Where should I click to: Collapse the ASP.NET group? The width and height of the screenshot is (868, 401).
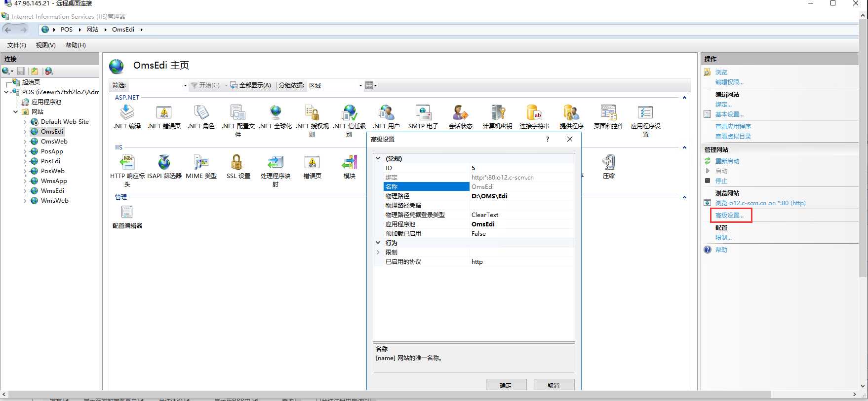(684, 98)
